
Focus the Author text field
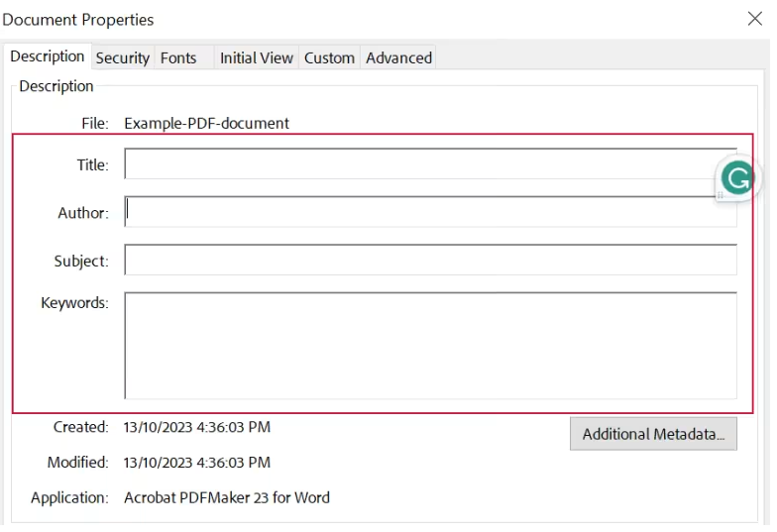[x=430, y=212]
